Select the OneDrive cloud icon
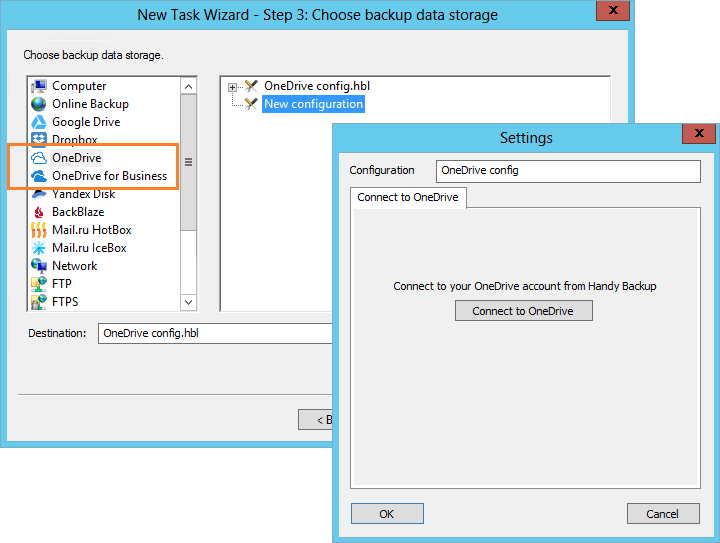Image resolution: width=720 pixels, height=543 pixels. point(39,158)
